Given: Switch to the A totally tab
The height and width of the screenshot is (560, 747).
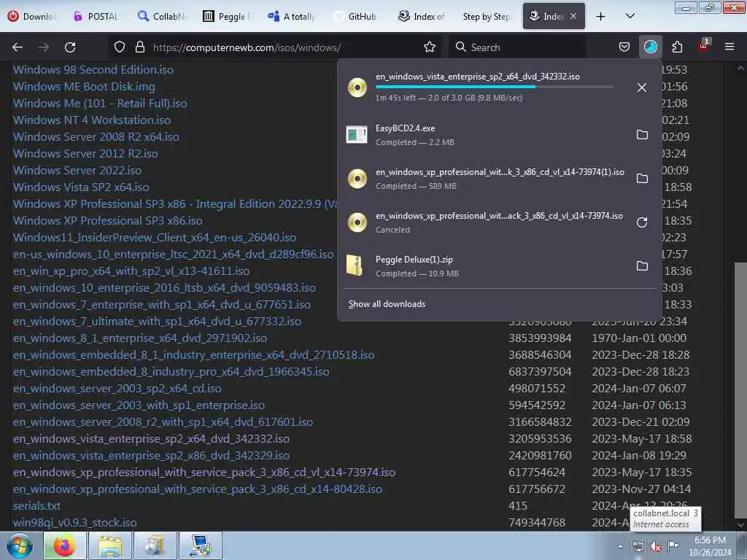Looking at the screenshot, I should [292, 16].
